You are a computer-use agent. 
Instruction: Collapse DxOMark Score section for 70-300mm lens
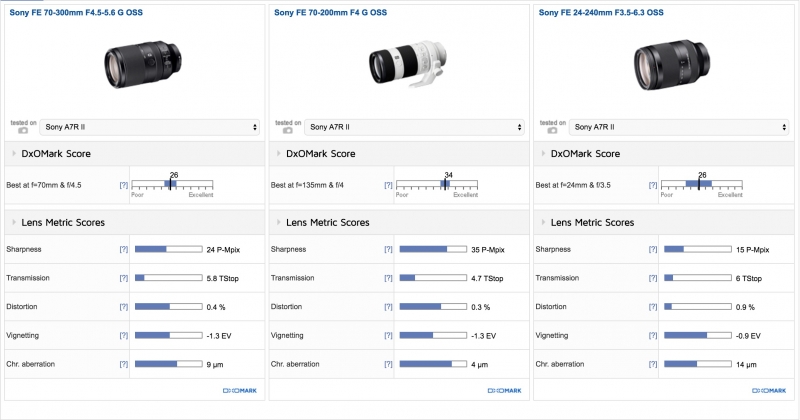click(x=13, y=154)
